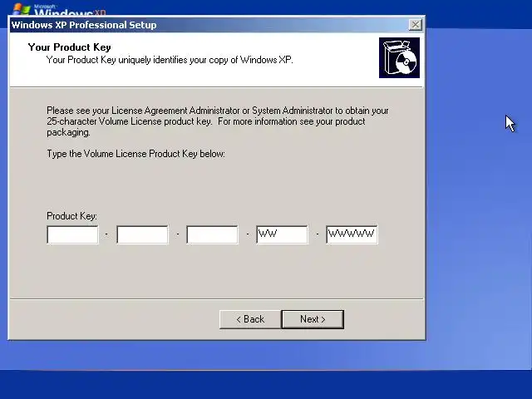Click the 'uniquely identifies your copy' subtitle text
This screenshot has height=399, width=532.
tap(170, 60)
